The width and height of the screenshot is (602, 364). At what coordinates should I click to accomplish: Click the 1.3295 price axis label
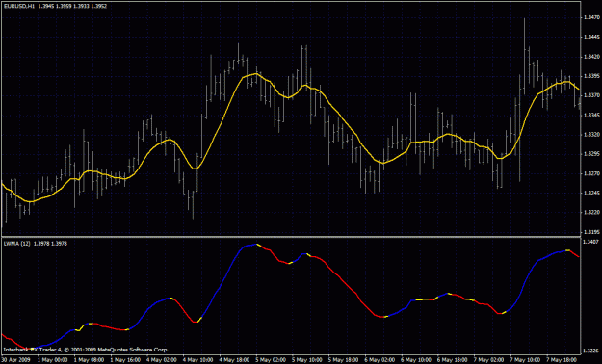[591, 154]
